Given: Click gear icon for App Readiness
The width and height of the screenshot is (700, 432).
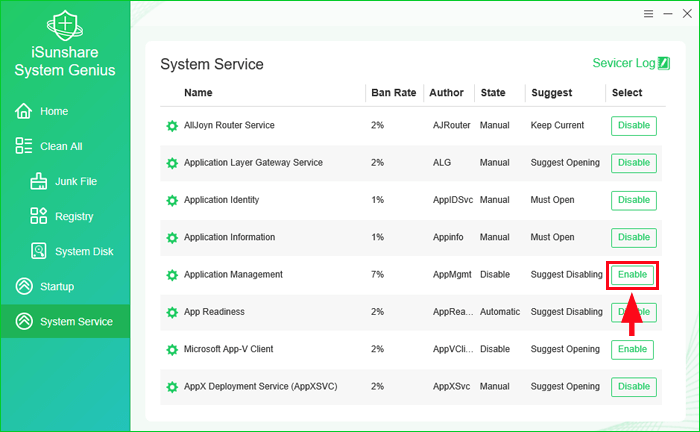Looking at the screenshot, I should [x=172, y=312].
